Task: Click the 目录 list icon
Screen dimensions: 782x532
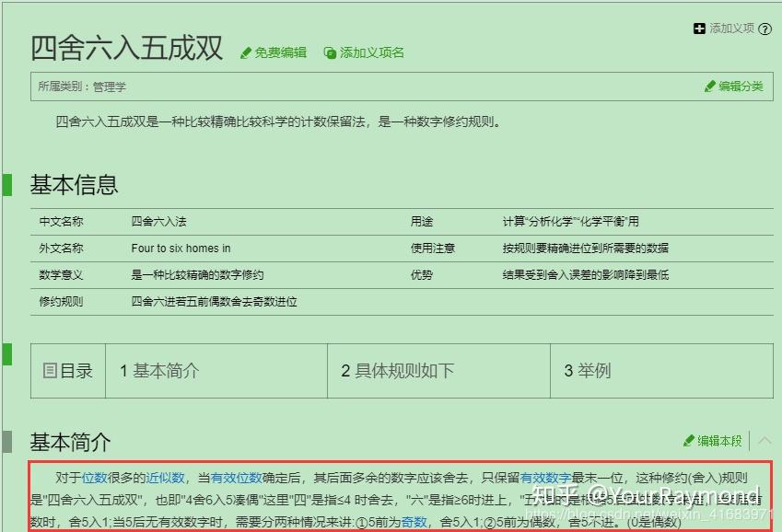Action: (x=50, y=370)
